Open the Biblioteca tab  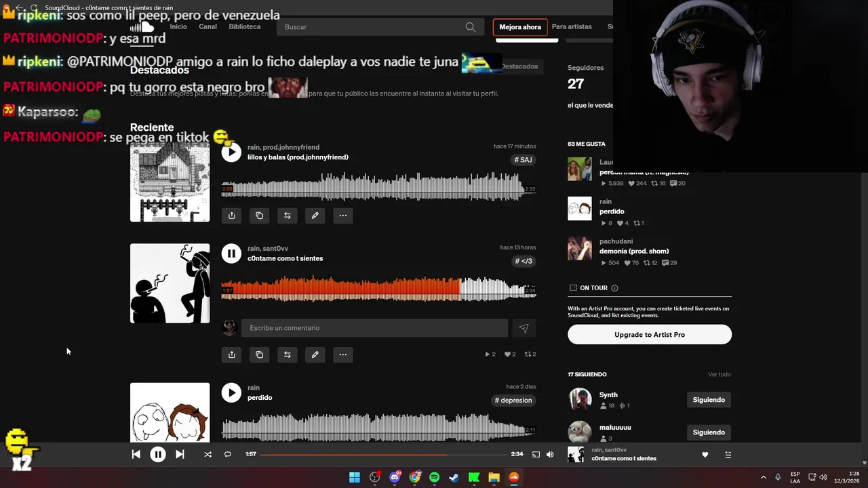tap(245, 27)
